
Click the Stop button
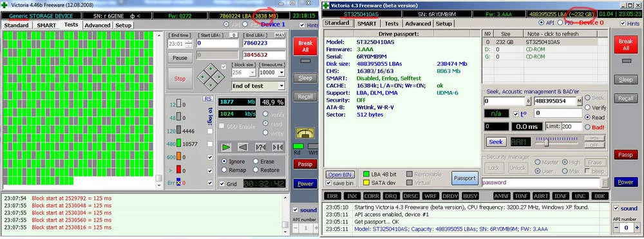180,79
